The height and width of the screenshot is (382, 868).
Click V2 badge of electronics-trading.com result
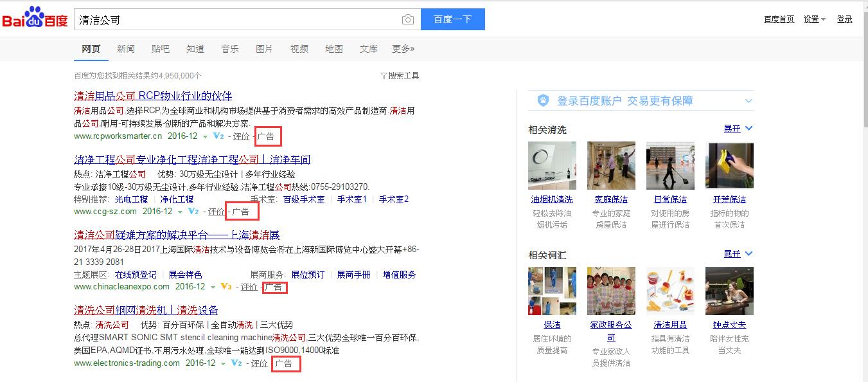(x=236, y=363)
